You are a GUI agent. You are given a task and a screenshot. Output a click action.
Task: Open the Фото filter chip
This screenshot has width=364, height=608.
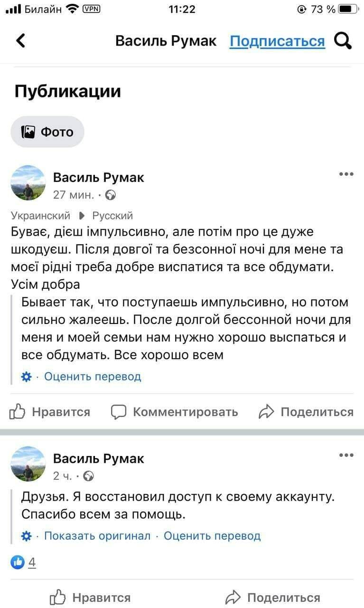(x=47, y=132)
